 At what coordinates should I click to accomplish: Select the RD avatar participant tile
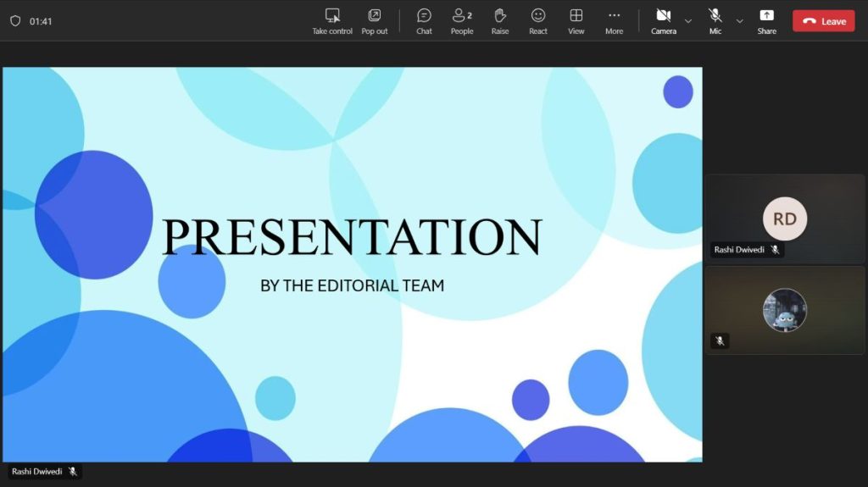pos(784,219)
